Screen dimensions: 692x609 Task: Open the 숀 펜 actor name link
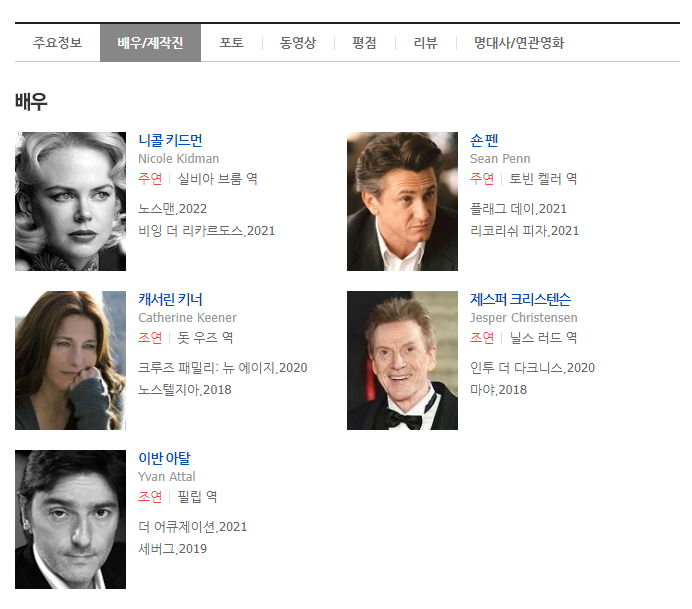[484, 140]
